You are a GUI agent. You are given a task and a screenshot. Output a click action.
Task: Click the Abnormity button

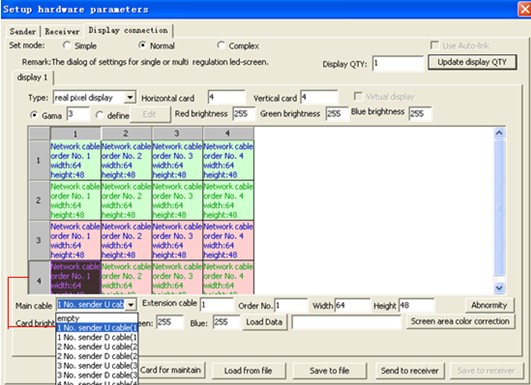pyautogui.click(x=489, y=305)
